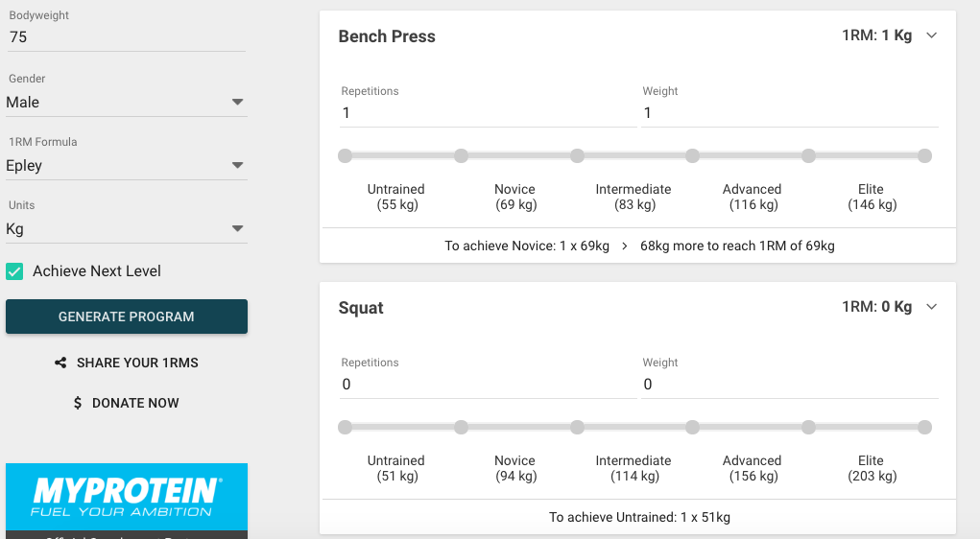The height and width of the screenshot is (539, 980).
Task: Open the Units dropdown showing Kg
Action: (x=127, y=228)
